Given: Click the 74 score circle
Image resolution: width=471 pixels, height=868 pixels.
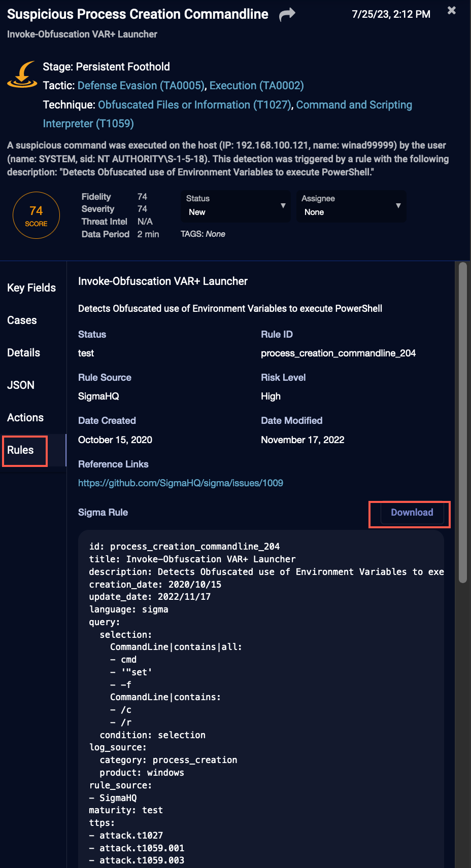Looking at the screenshot, I should click(36, 215).
